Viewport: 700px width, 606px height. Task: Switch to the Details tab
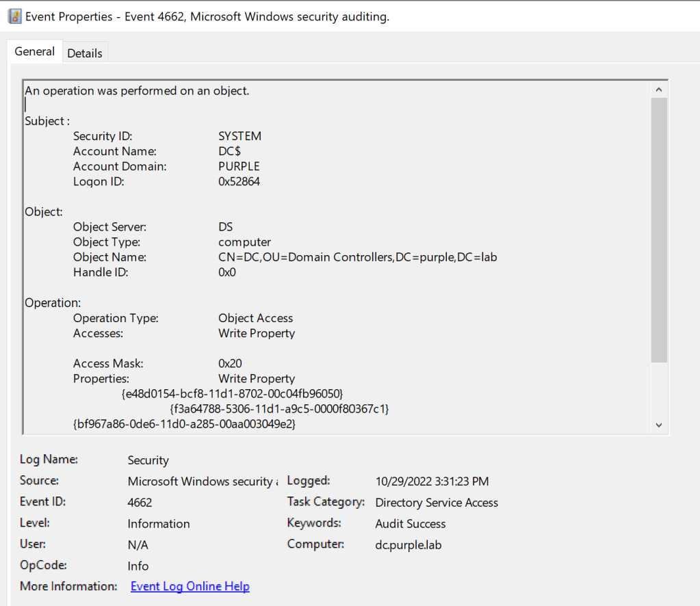pos(85,53)
